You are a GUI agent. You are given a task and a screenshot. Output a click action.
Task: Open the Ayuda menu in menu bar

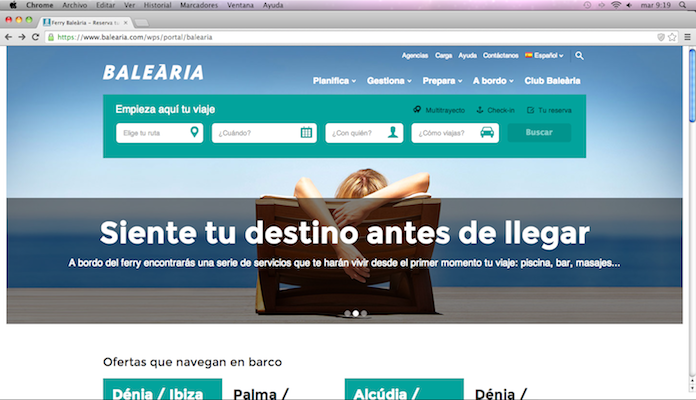273,5
